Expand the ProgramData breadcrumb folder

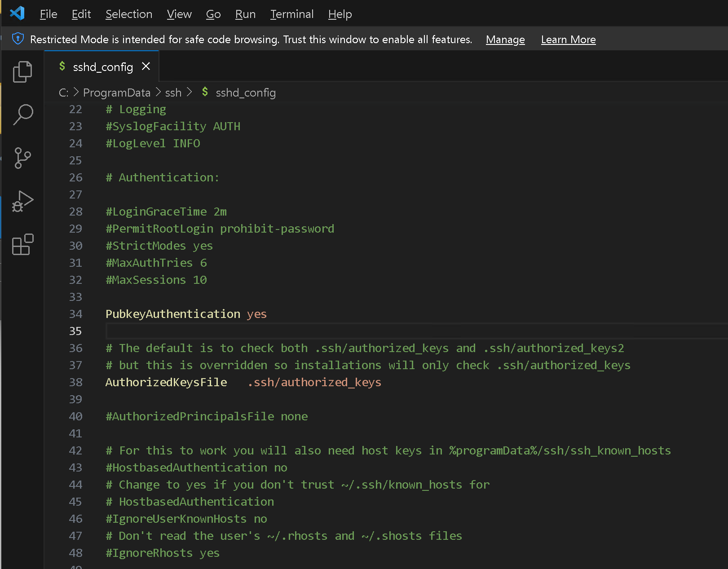tap(116, 93)
